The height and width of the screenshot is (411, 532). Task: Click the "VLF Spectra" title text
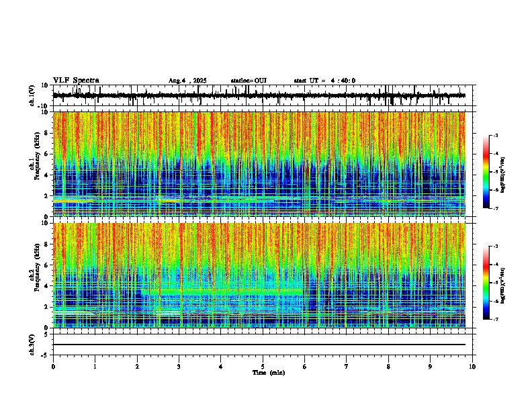[x=76, y=81]
